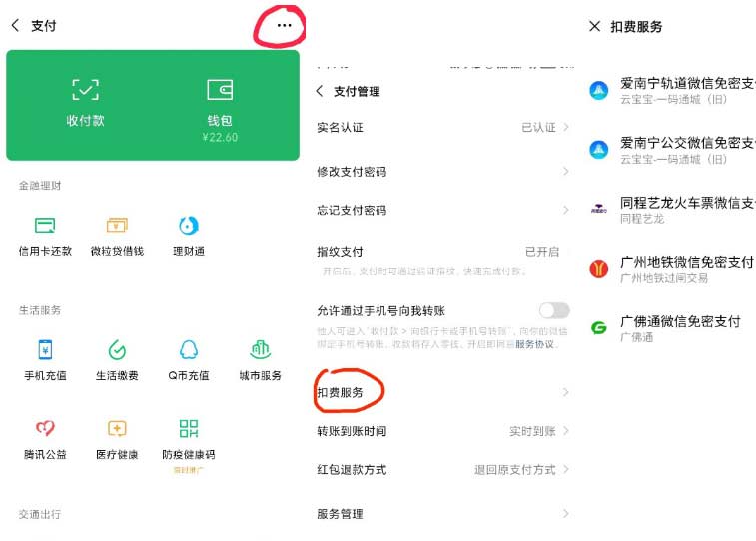
Task: Tap wallet balance ¥22.60
Action: tap(220, 137)
